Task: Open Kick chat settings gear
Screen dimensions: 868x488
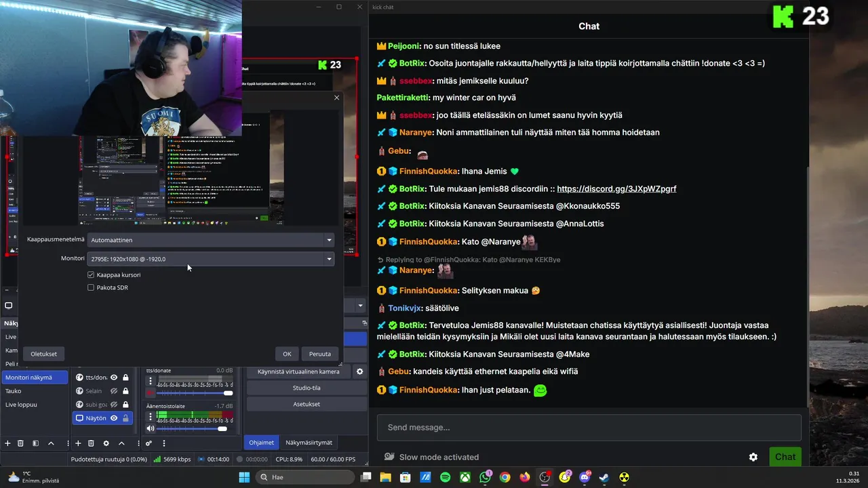Action: point(753,457)
